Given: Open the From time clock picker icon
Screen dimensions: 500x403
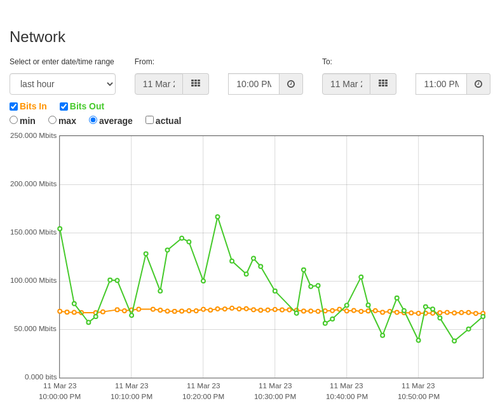Looking at the screenshot, I should (x=291, y=84).
